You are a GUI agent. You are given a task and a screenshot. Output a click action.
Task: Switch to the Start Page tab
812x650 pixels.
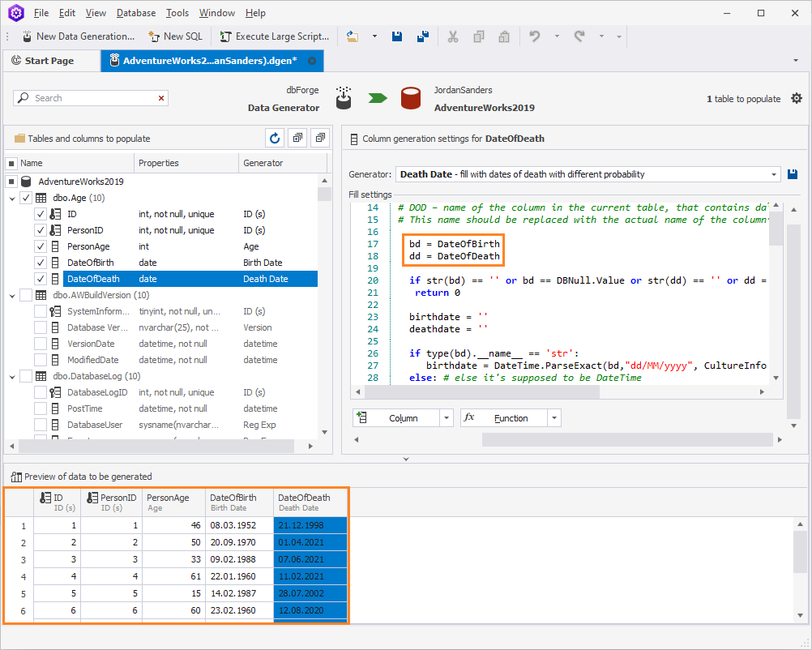coord(49,61)
